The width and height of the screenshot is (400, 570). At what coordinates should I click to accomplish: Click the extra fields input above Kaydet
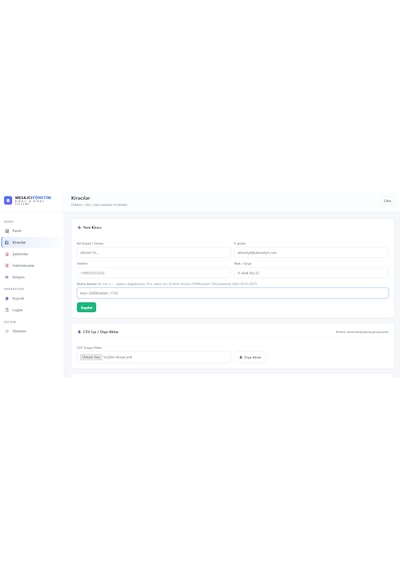tap(232, 293)
